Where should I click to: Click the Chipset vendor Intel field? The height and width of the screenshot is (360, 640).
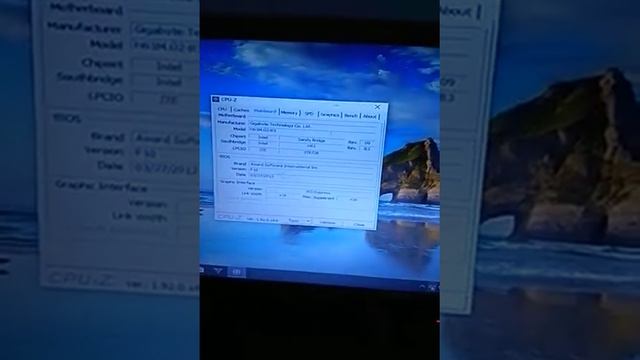[x=263, y=137]
